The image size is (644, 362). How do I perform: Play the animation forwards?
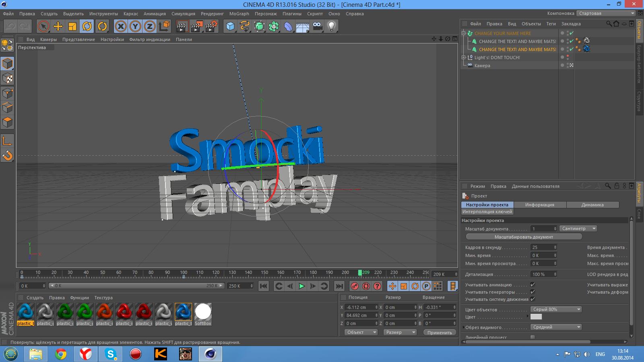click(301, 286)
